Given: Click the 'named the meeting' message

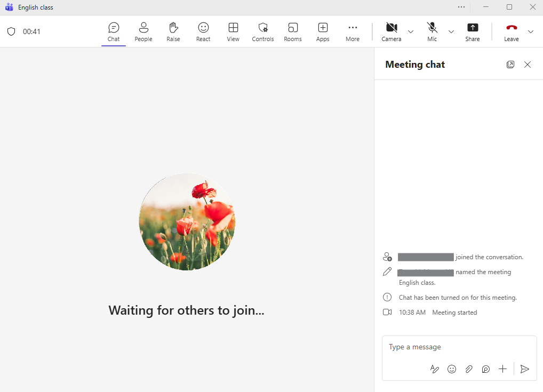Looking at the screenshot, I should click(483, 272).
